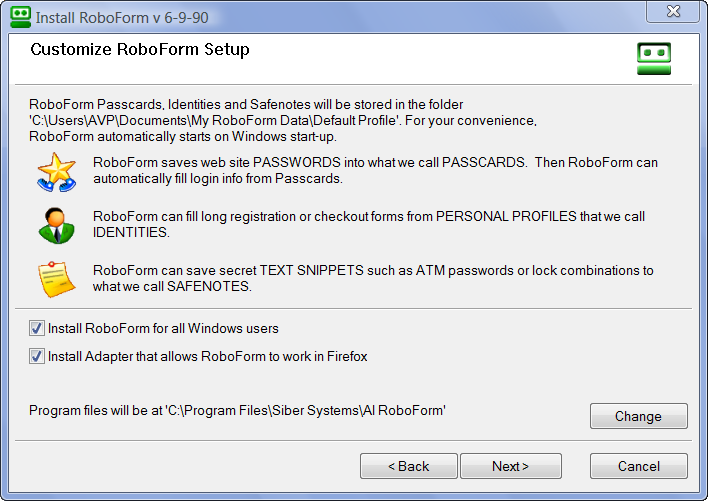
Task: Proceed by clicking Next
Action: point(511,466)
